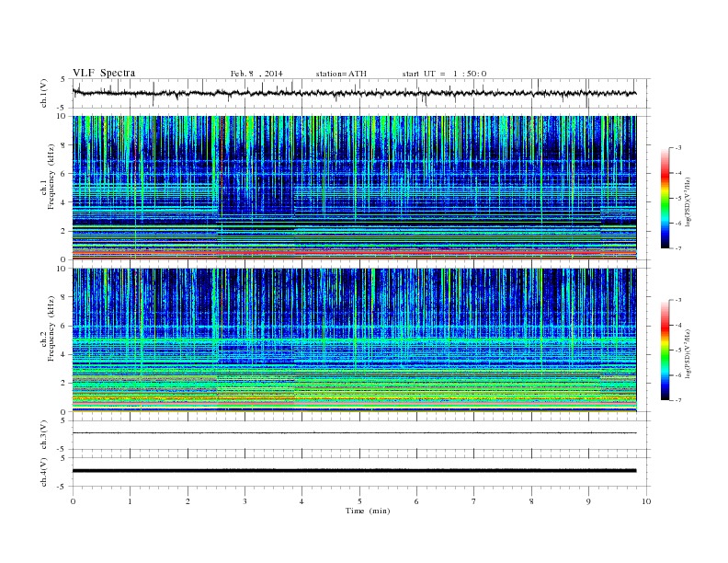
Task: Click the ch.1 waveform trace plot
Action: (x=354, y=93)
